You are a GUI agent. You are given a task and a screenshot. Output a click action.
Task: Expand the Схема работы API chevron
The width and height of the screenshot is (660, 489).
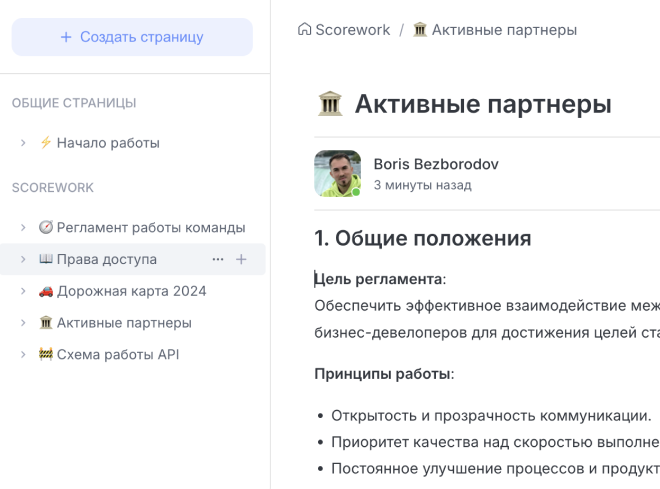click(x=23, y=355)
